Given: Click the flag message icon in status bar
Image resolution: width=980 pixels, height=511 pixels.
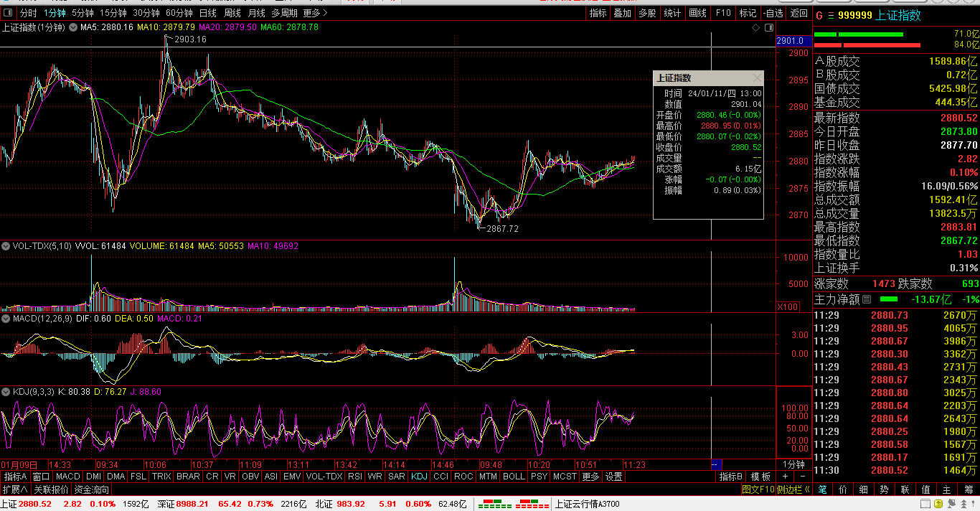Looking at the screenshot, I should pos(951,503).
